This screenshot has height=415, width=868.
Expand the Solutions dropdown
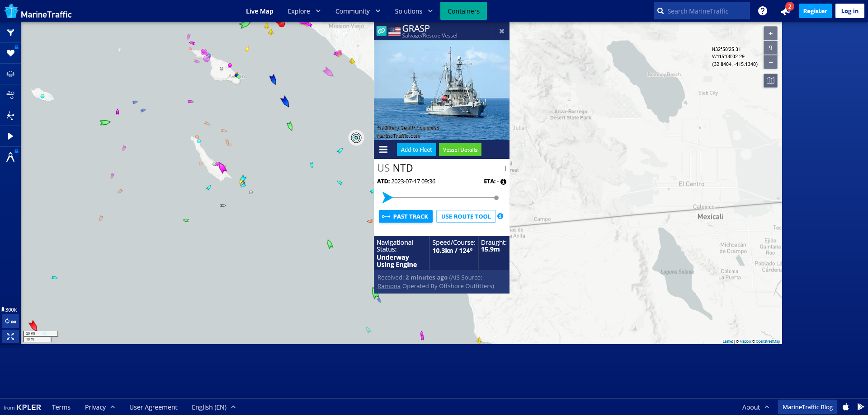click(414, 11)
